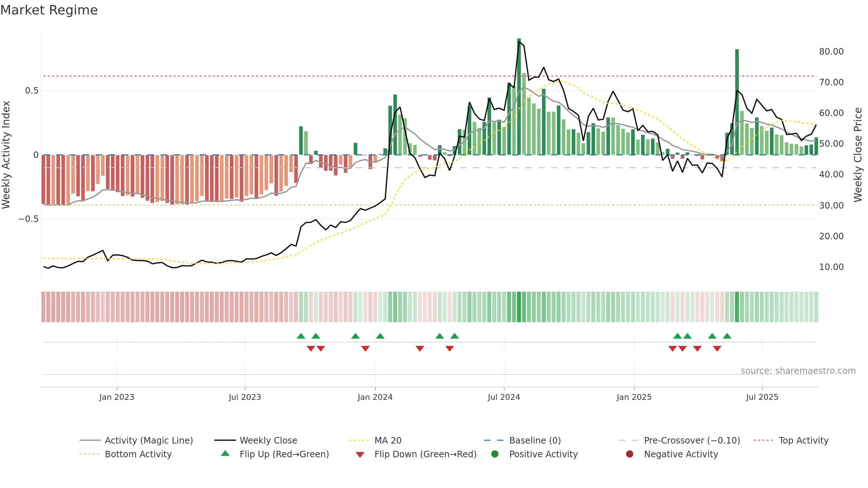The width and height of the screenshot is (868, 488).
Task: Click the red Flip Down legend triangle
Action: tap(360, 455)
